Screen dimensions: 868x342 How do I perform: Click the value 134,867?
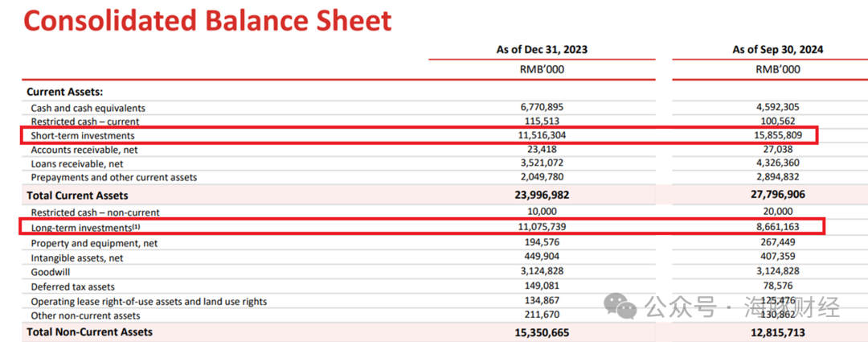click(542, 300)
